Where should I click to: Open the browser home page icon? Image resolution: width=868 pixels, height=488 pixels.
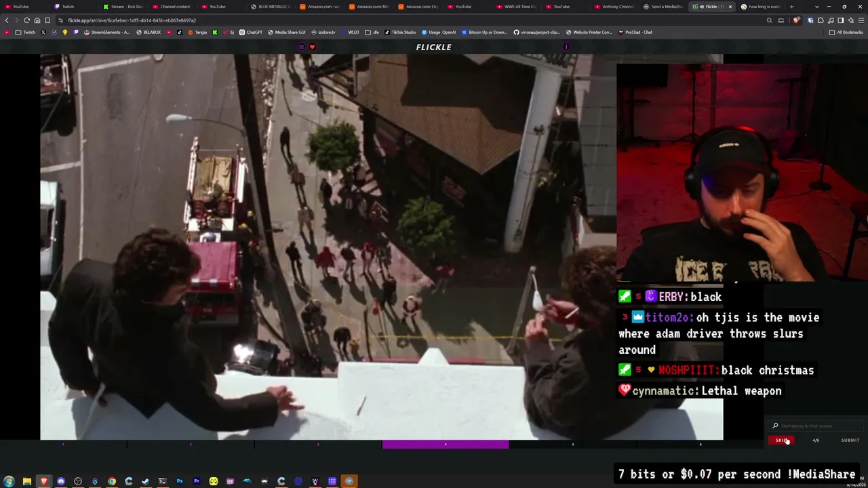pos(37,20)
